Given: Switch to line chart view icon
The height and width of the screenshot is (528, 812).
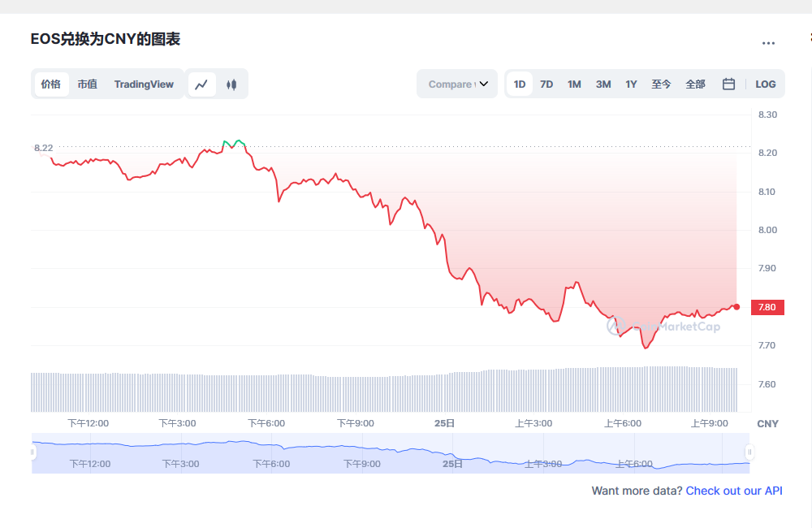Looking at the screenshot, I should coord(201,84).
